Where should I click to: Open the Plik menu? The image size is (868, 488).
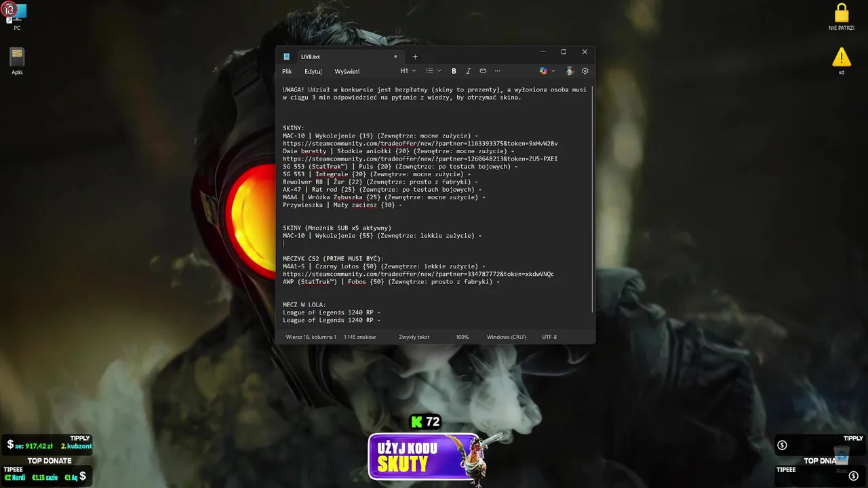click(x=287, y=71)
